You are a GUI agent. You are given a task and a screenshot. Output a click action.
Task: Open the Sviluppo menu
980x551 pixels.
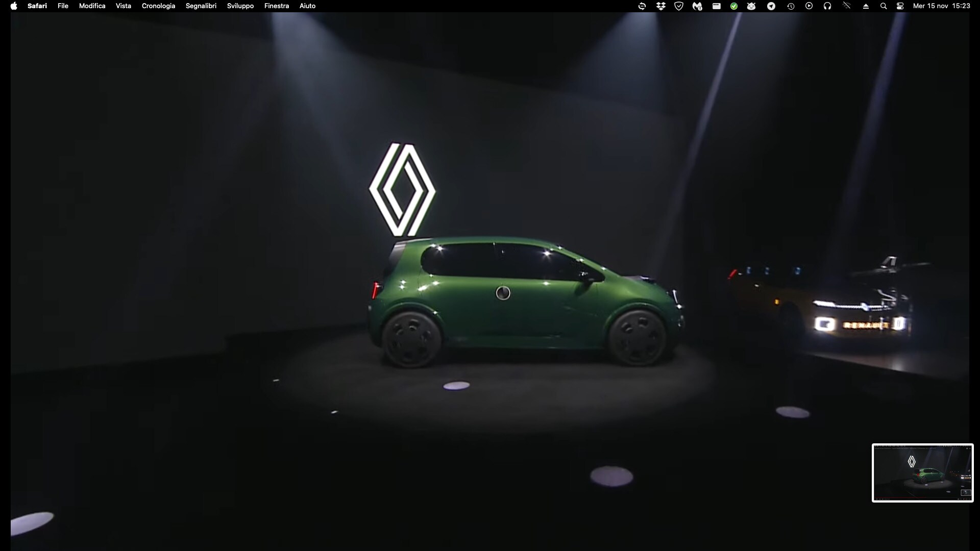pyautogui.click(x=240, y=6)
